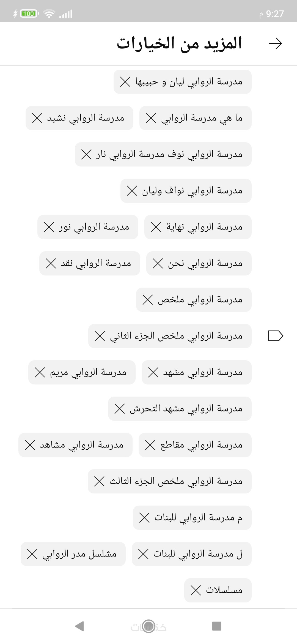Tap the 'مدرسة الروابي نحن' chip
297x644 pixels.
click(x=205, y=263)
